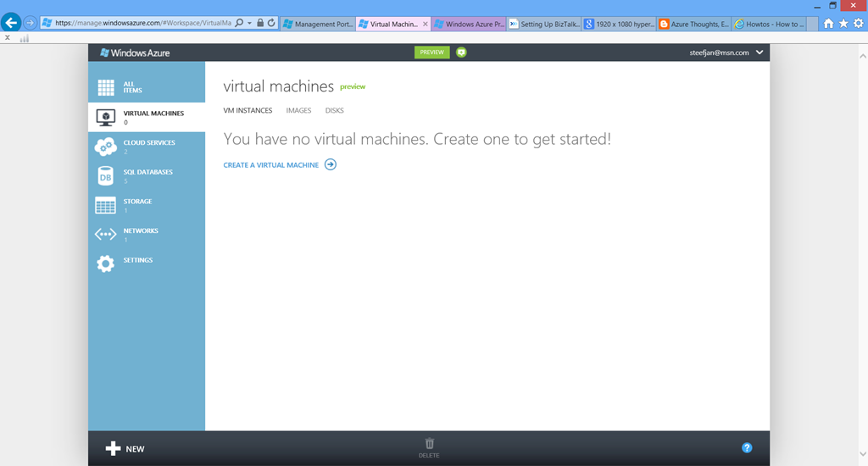The image size is (868, 466).
Task: Click the virtual machines page heading
Action: coord(278,86)
